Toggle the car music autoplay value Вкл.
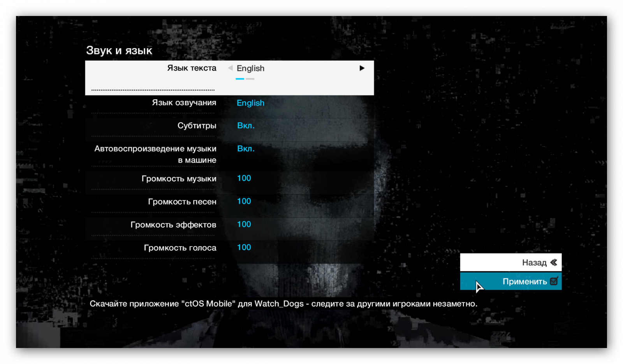 pyautogui.click(x=246, y=148)
